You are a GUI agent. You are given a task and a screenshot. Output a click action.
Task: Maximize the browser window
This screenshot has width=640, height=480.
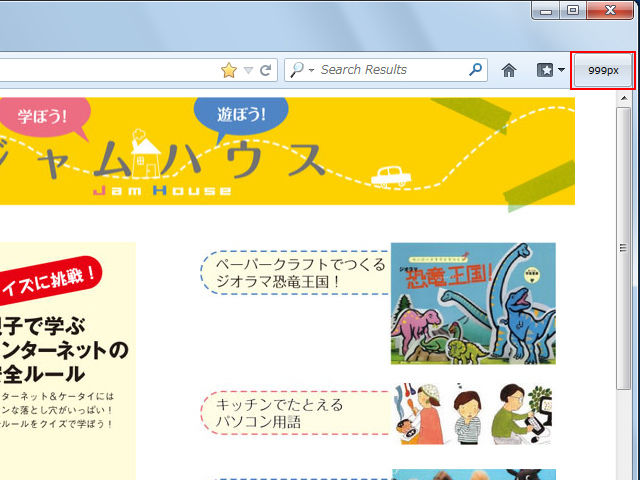click(573, 10)
